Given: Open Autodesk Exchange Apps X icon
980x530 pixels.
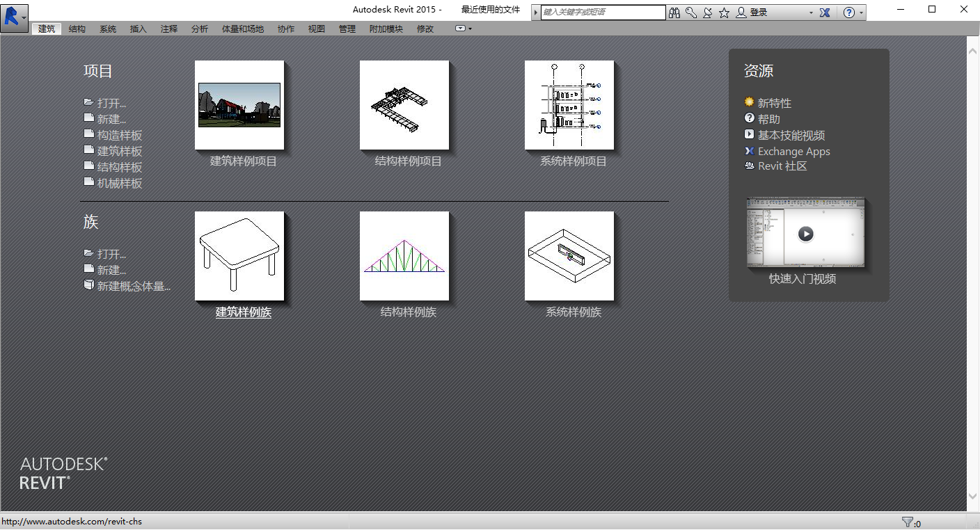Looking at the screenshot, I should [x=825, y=13].
